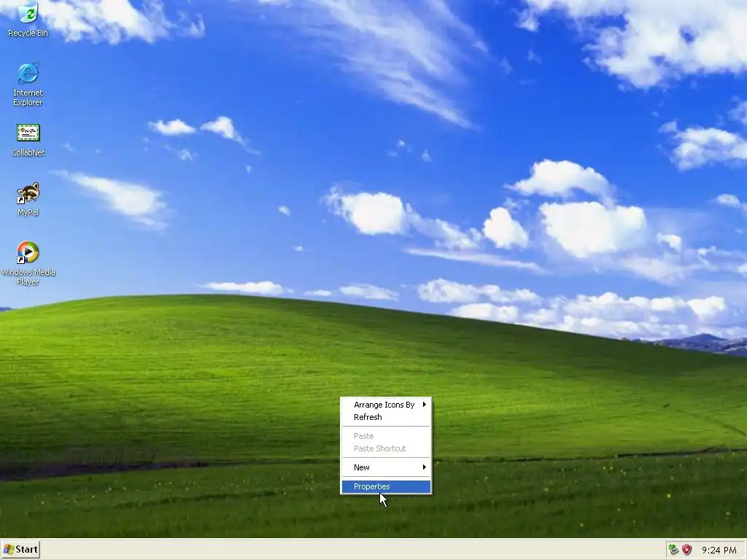747x560 pixels.
Task: Click the 9:24 PM taskbar clock
Action: pos(719,550)
